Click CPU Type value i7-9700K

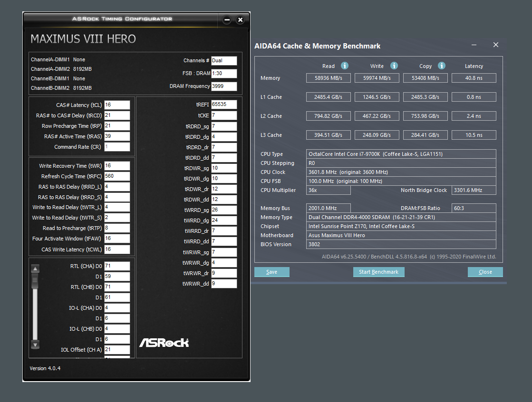tap(401, 154)
